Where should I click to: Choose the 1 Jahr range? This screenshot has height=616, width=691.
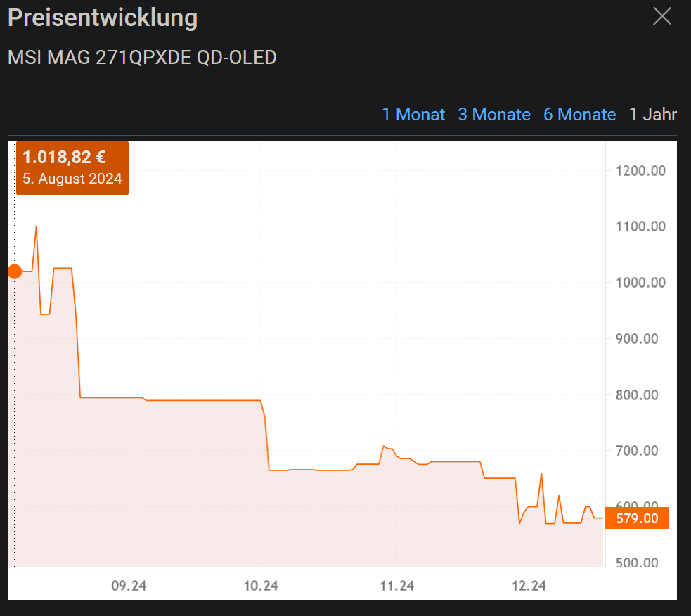[653, 115]
